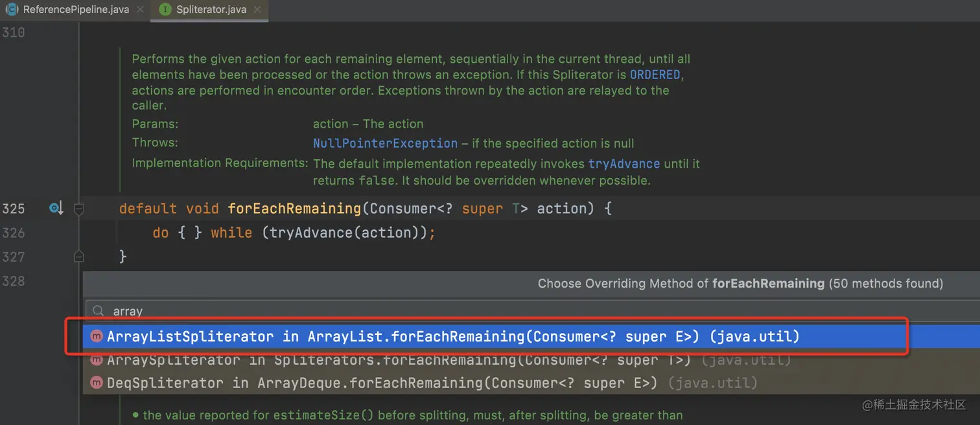The height and width of the screenshot is (425, 980).
Task: Choose ArraySpliterator in Spliterators.forEachRemaining entry
Action: pyautogui.click(x=531, y=360)
